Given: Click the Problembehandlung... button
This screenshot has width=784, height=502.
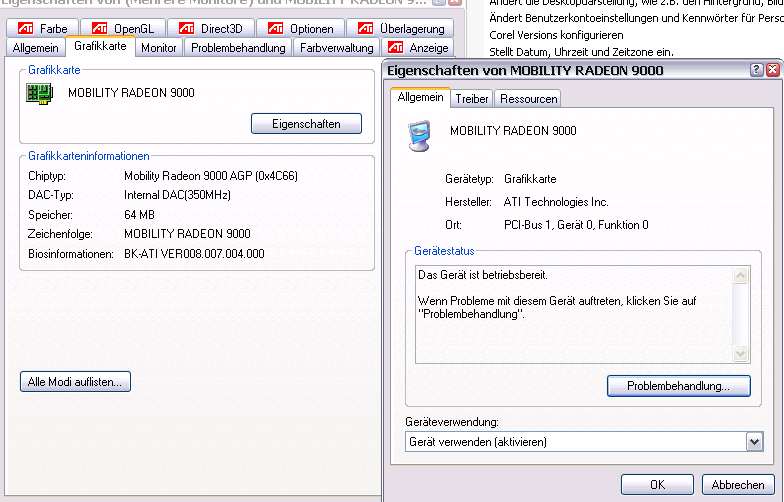Looking at the screenshot, I should pyautogui.click(x=678, y=386).
